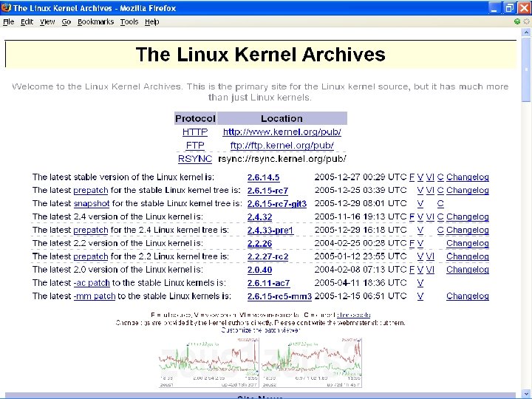This screenshot has height=399, width=532.
Task: Click the word 'snapshot' in the stable tree row
Action: click(x=92, y=204)
